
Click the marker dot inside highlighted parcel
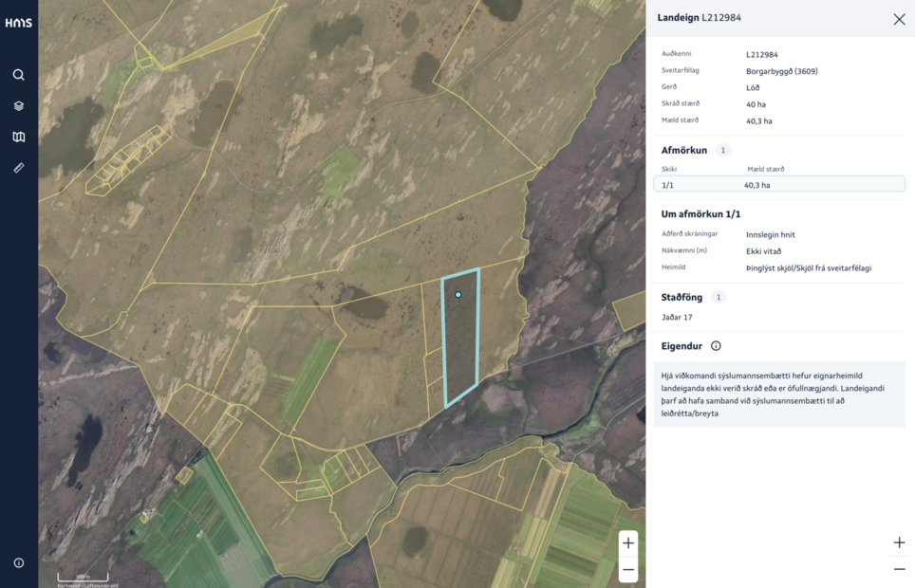(x=457, y=295)
